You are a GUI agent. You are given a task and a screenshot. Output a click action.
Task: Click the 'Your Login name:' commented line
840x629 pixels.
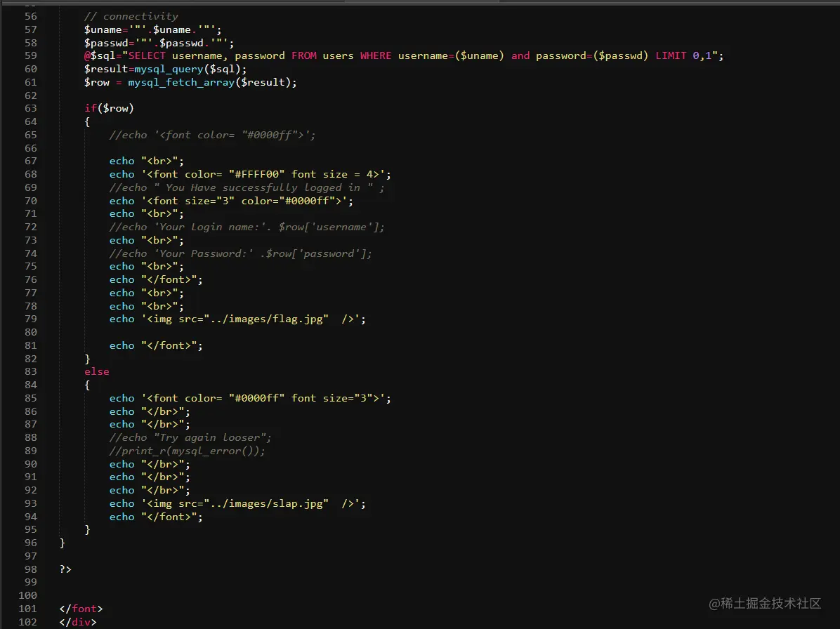(247, 227)
